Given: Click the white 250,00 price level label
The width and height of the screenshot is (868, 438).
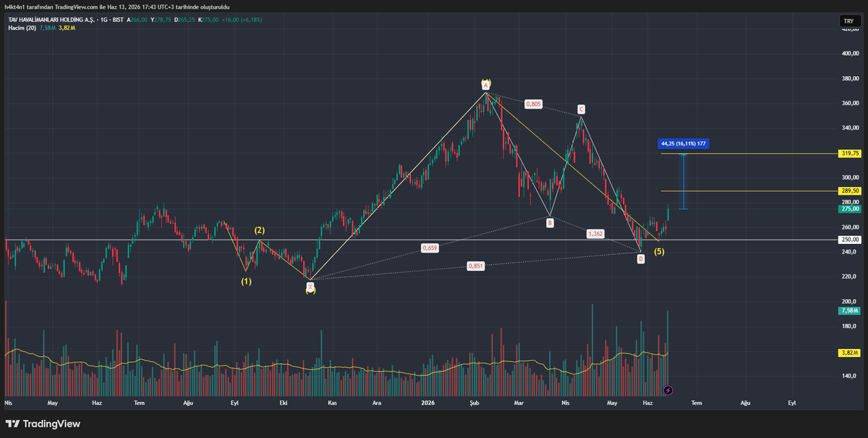Looking at the screenshot, I should point(850,240).
